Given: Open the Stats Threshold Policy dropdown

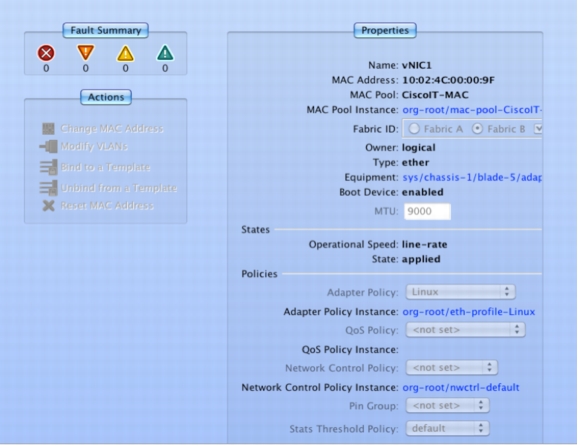Looking at the screenshot, I should (x=448, y=428).
